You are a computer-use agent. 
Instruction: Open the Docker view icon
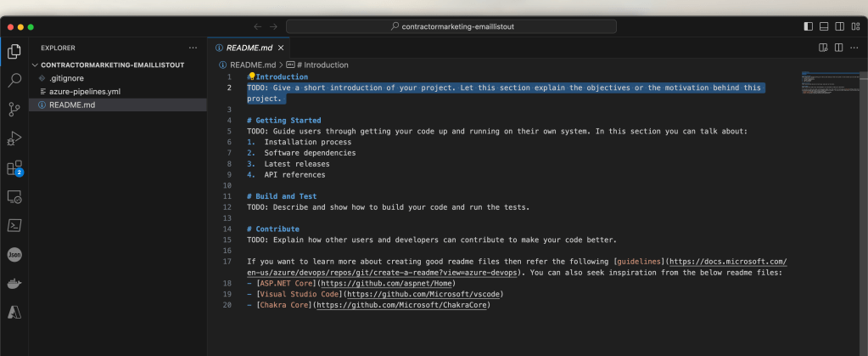coord(14,284)
